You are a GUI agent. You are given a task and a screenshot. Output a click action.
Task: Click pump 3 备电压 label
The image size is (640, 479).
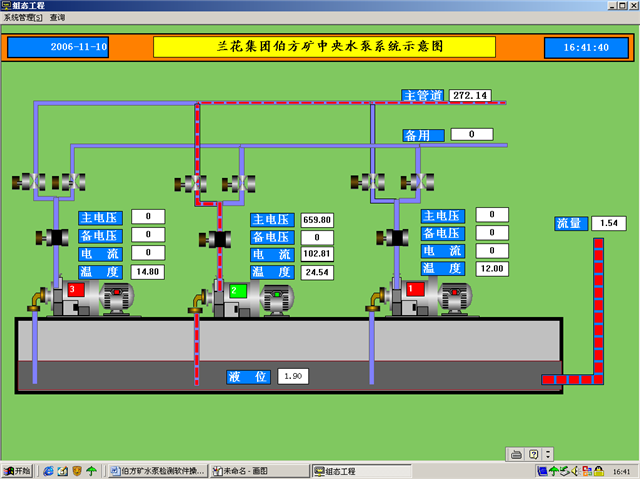(100, 236)
